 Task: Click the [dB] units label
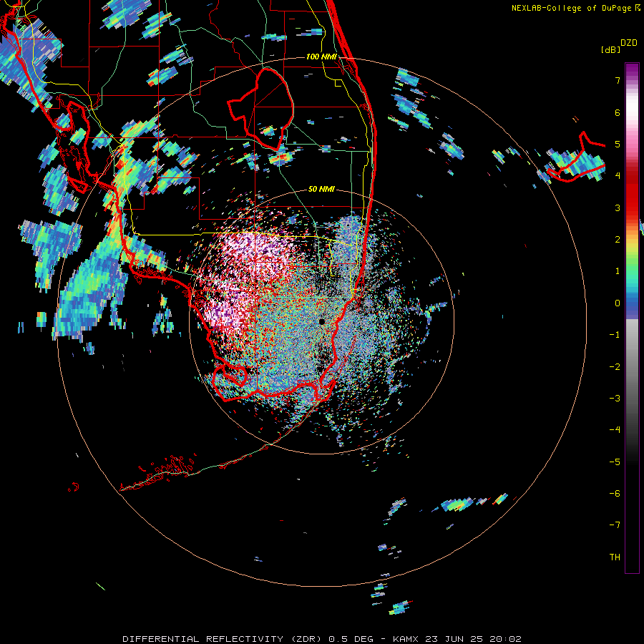tap(610, 49)
